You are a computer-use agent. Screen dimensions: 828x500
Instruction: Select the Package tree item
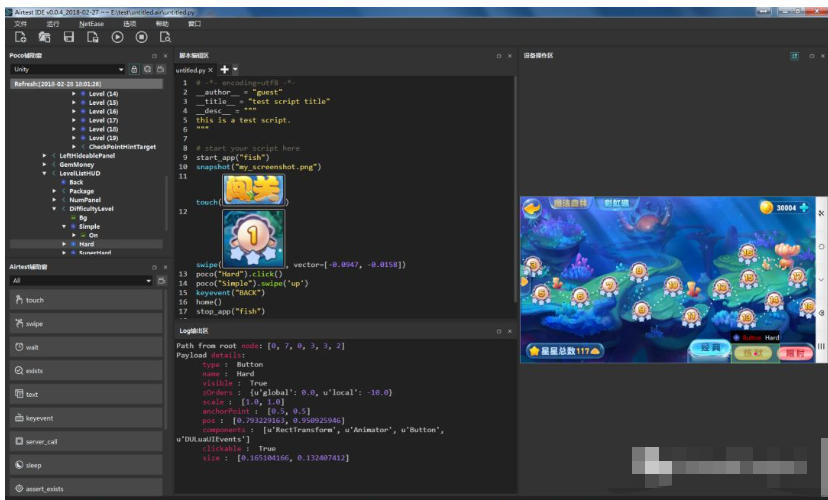(x=81, y=191)
